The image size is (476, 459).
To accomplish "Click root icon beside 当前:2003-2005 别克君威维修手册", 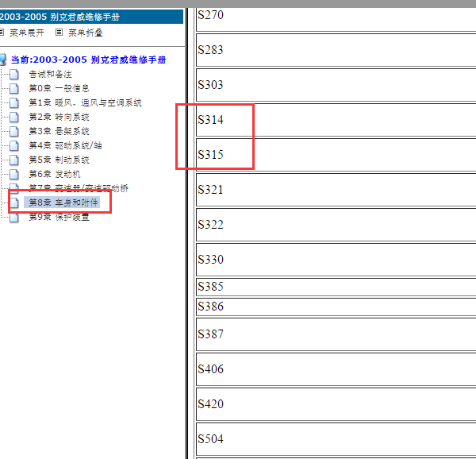I will click(x=2, y=60).
